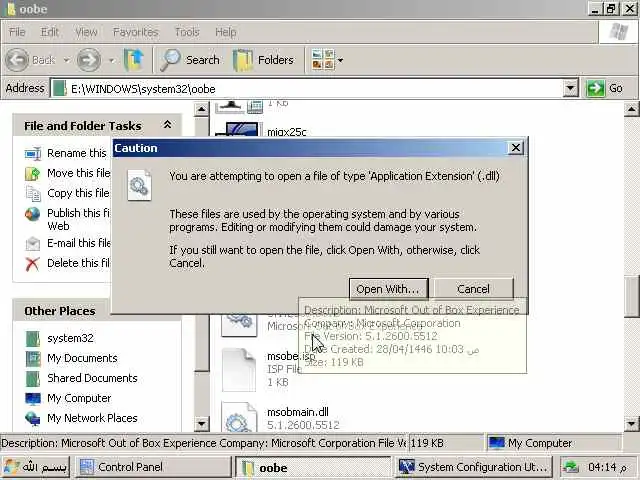This screenshot has height=480, width=640.
Task: Open the Search toolbar button
Action: coord(191,60)
